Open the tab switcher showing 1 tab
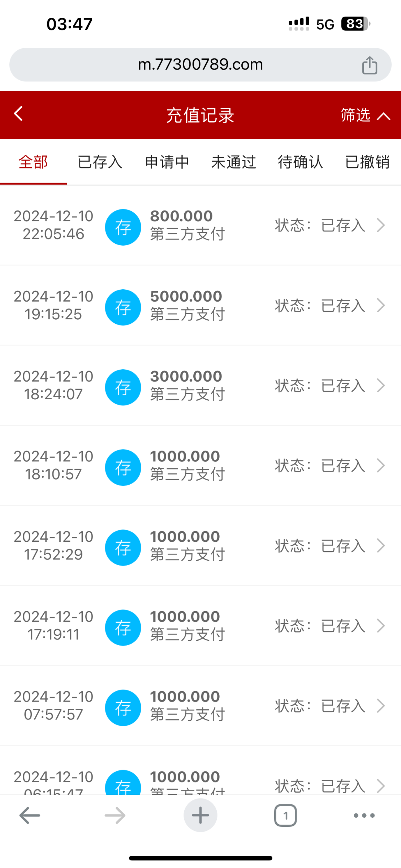 [x=285, y=816]
